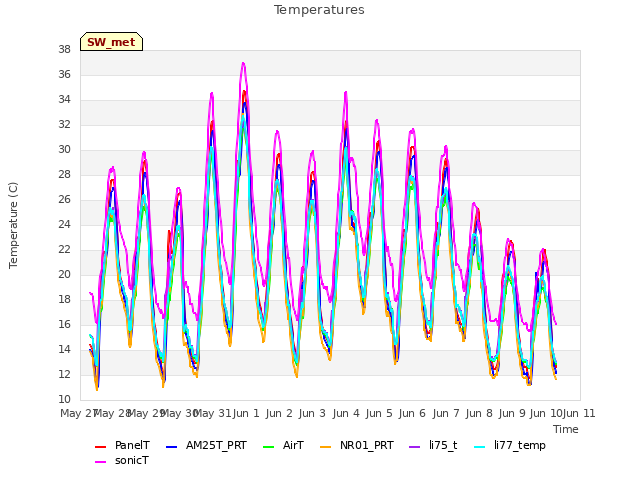Screen dimensions: 640x480
Task: Click the y-axis value 16
Action: coord(64,324)
